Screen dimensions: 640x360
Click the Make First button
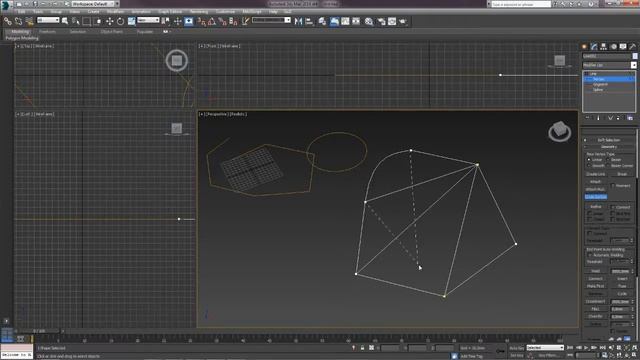595,286
